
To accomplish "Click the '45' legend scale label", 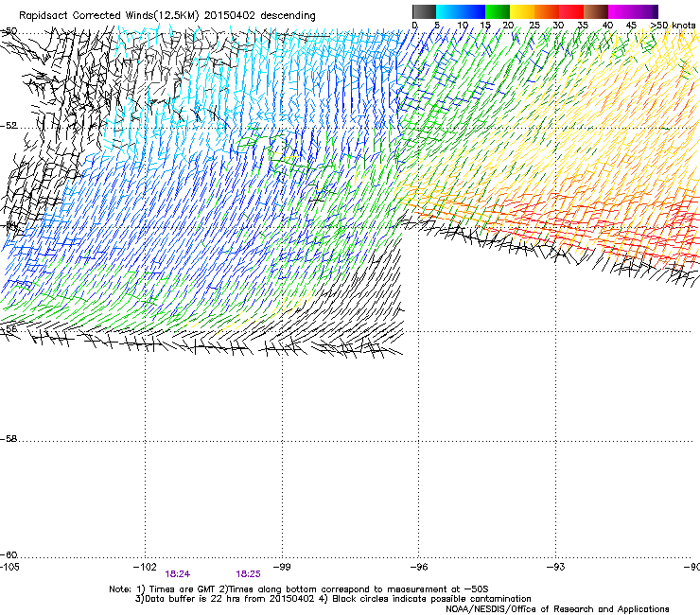I will click(x=631, y=26).
